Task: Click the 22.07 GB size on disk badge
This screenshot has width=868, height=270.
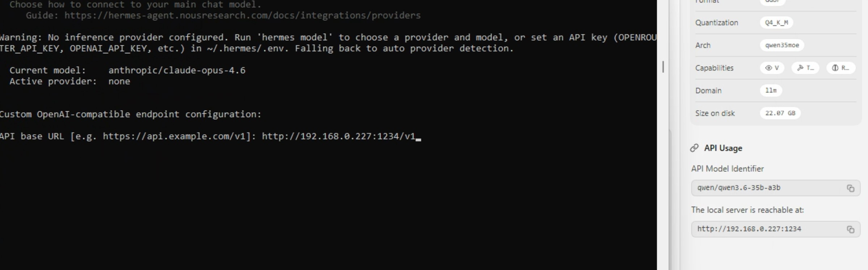Action: (780, 113)
